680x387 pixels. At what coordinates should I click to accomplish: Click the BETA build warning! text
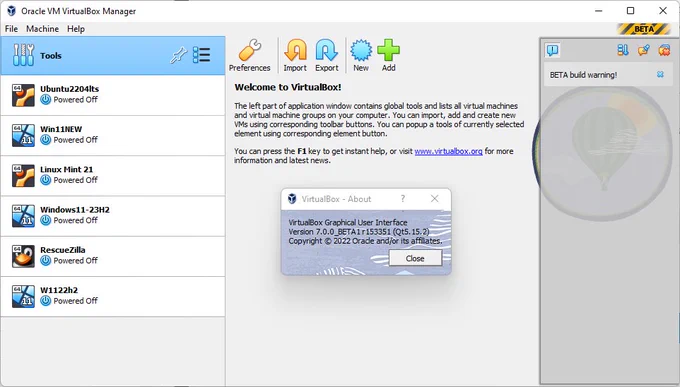point(583,75)
